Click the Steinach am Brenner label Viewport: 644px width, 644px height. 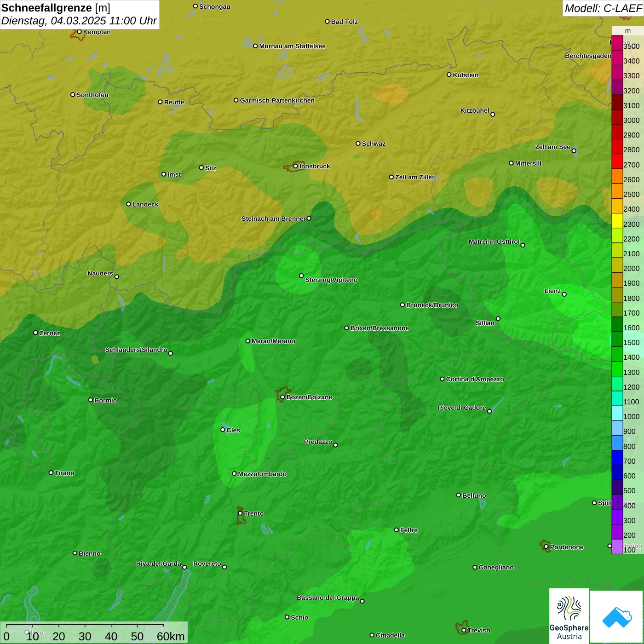[273, 218]
